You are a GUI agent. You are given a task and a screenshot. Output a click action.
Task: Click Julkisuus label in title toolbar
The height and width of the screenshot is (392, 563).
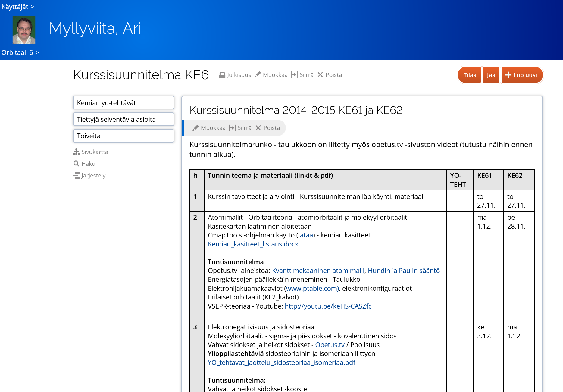[x=239, y=75]
